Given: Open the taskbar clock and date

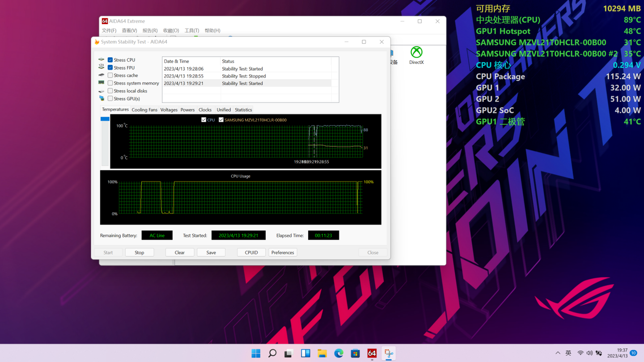Looking at the screenshot, I should (617, 353).
